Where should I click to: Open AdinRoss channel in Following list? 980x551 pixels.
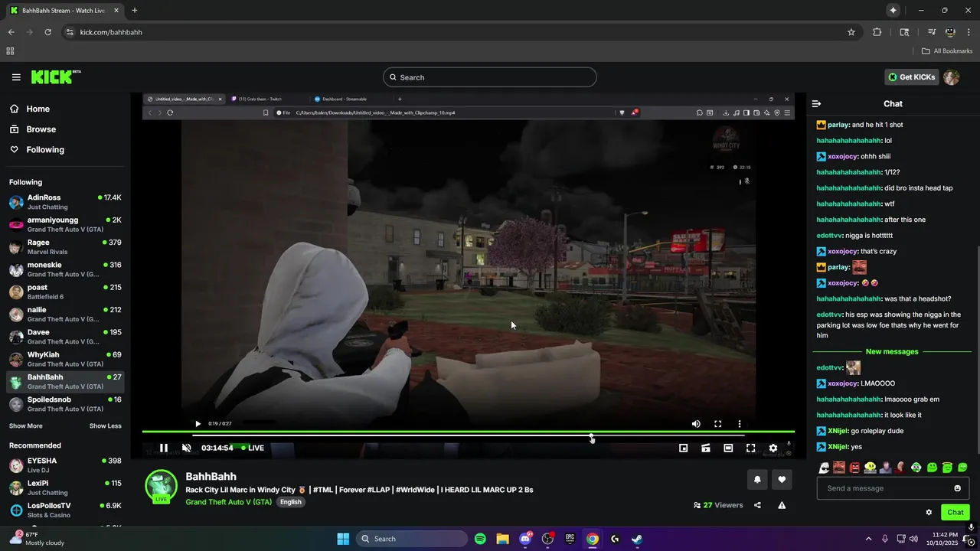[65, 202]
